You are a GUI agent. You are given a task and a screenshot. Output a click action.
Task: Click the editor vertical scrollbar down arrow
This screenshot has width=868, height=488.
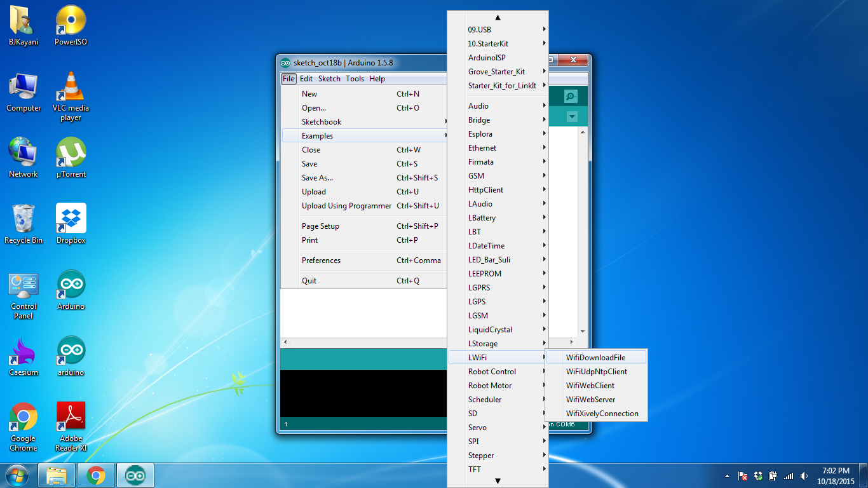(583, 332)
